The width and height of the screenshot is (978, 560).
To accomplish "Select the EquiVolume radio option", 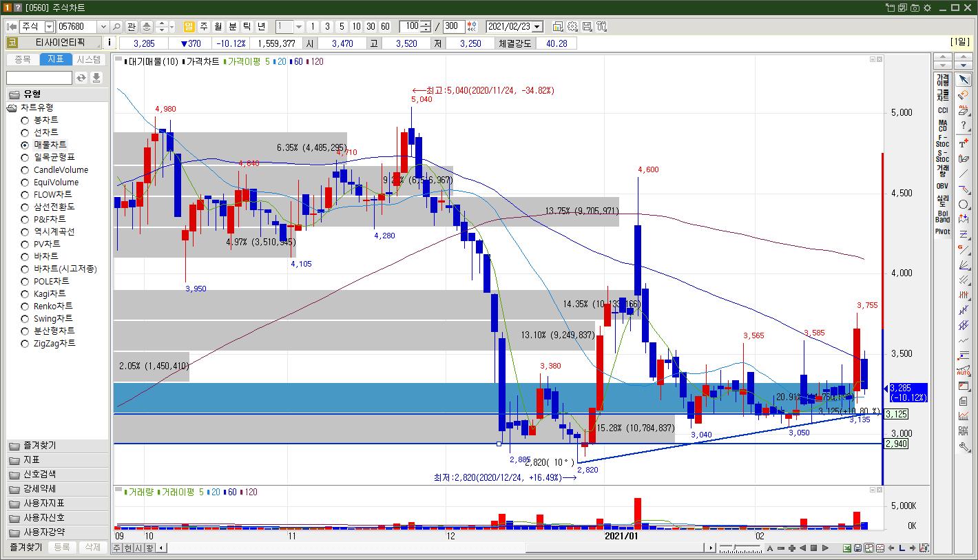I will [x=25, y=183].
